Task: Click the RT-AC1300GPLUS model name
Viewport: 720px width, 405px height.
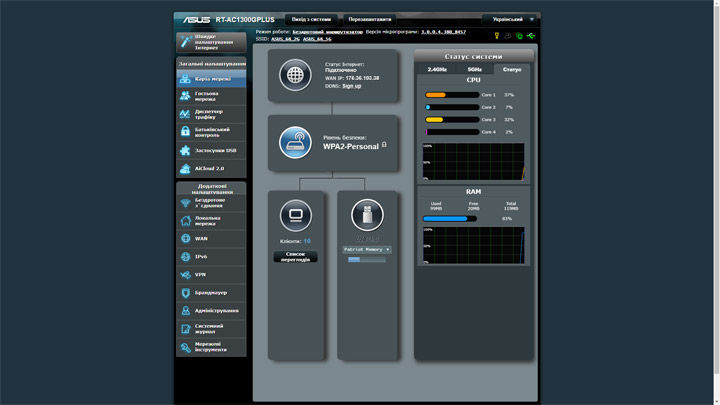Action: click(x=245, y=20)
